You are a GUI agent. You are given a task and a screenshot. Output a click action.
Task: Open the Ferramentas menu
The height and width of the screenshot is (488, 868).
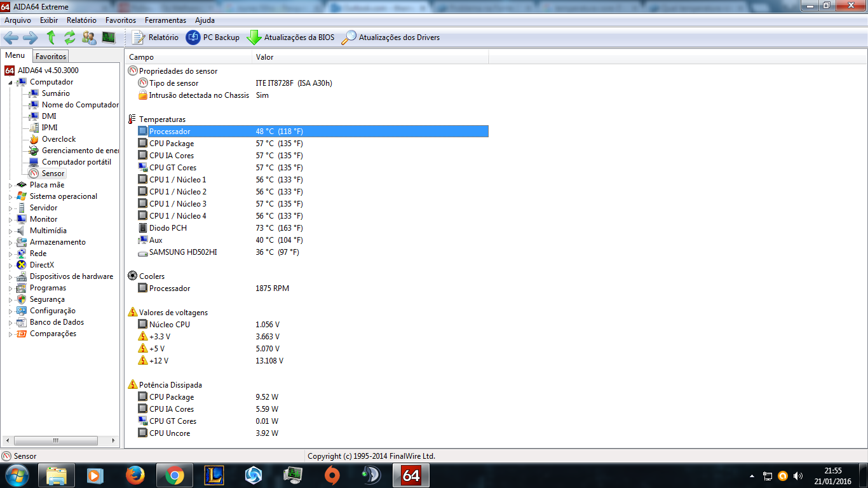pyautogui.click(x=166, y=20)
